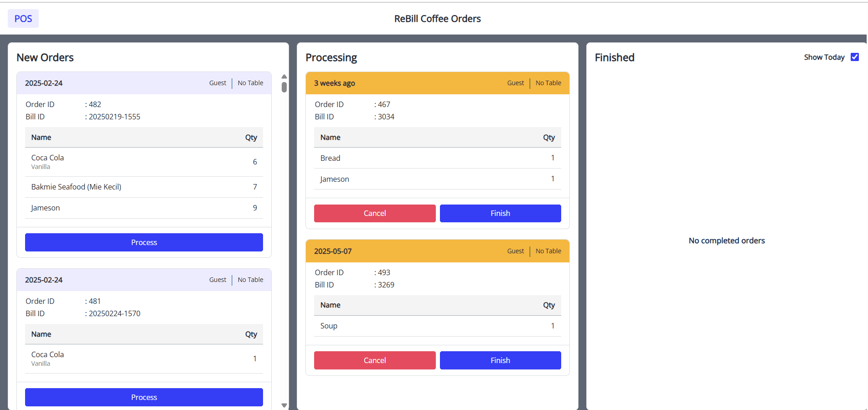The width and height of the screenshot is (868, 410).
Task: Select Bakmie Seafood (Mie Kecil) item row
Action: (144, 187)
